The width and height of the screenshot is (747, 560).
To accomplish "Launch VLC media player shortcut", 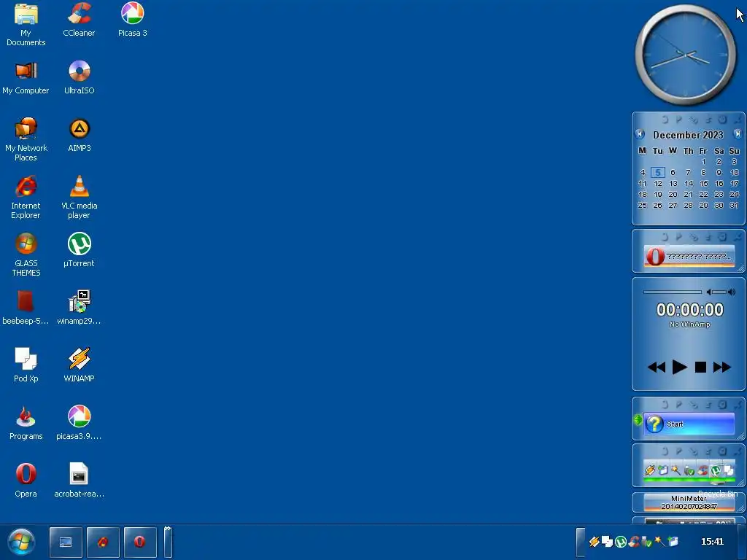I will (x=79, y=198).
